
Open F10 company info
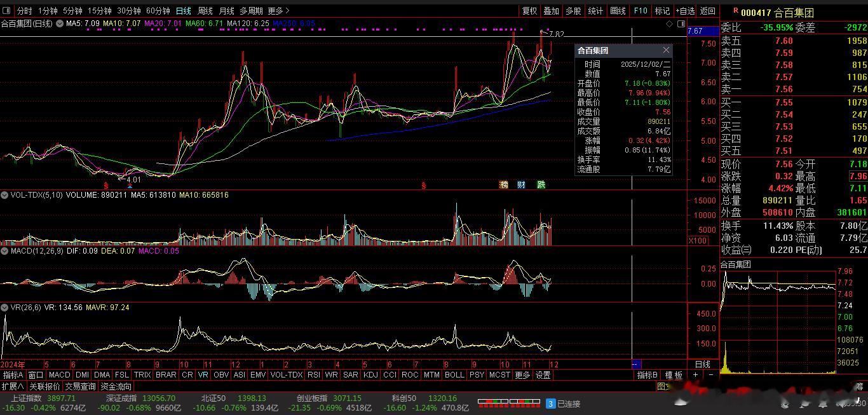coord(641,11)
